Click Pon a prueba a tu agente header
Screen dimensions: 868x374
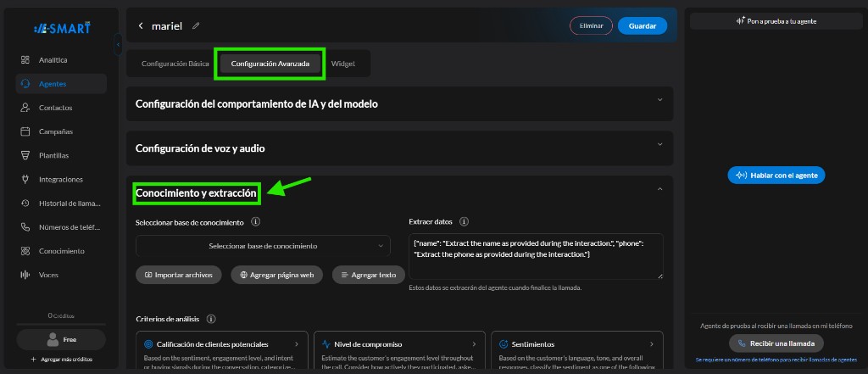776,21
